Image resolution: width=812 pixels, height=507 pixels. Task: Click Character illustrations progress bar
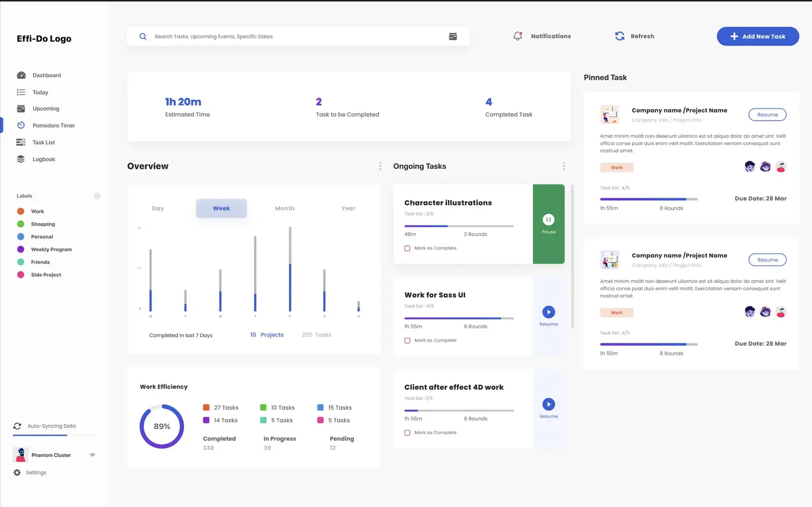[459, 226]
